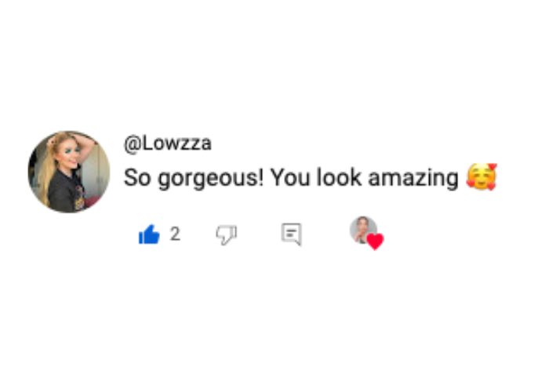Open reply box via speech-bubble icon
Screen dimensions: 549x392
[291, 234]
